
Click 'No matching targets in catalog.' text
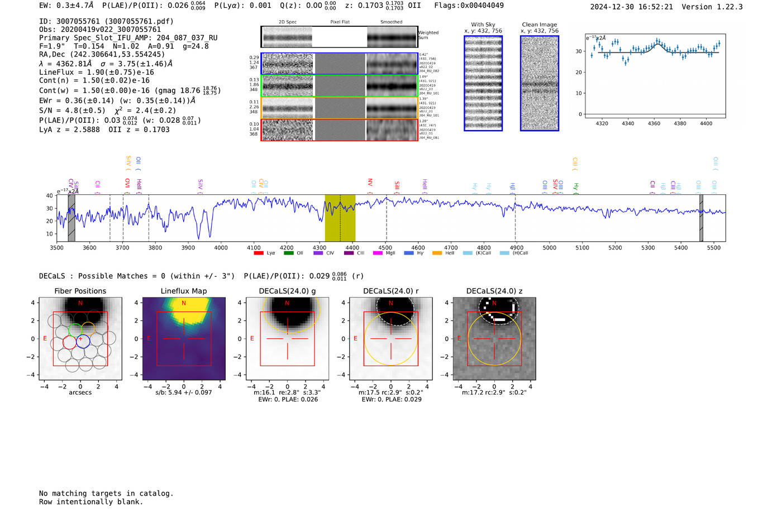click(x=106, y=493)
